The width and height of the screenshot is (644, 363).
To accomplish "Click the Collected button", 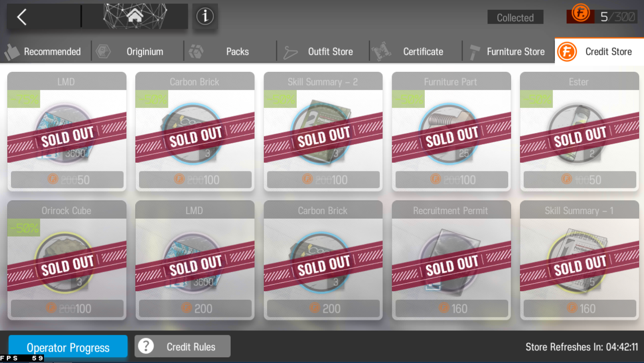I will (515, 17).
